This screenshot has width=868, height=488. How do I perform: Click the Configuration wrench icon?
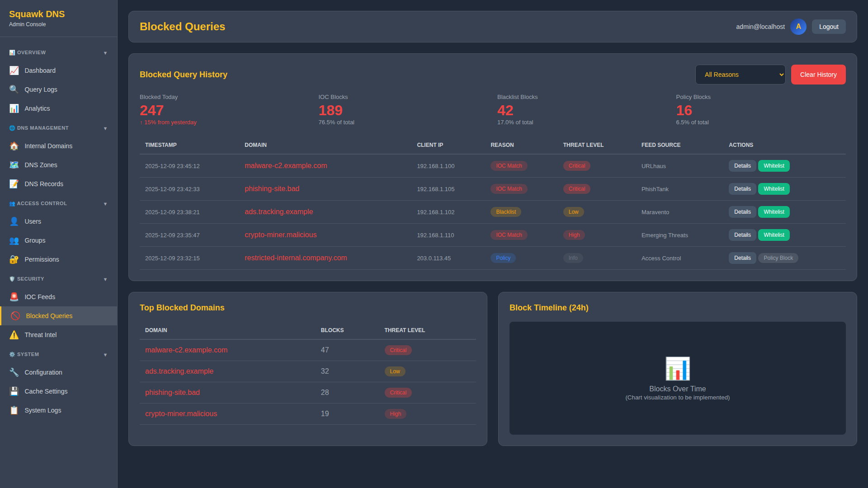coord(14,372)
